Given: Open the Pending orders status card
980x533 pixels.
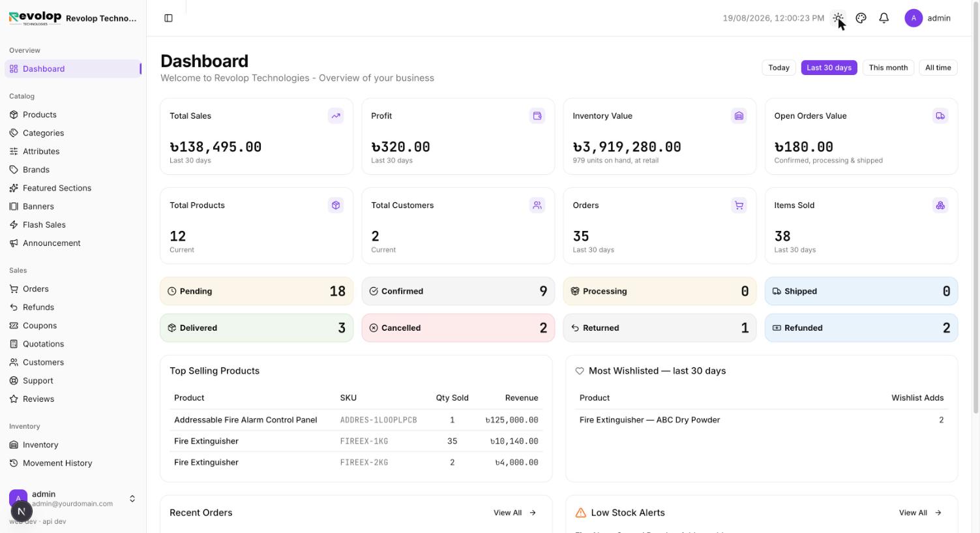Looking at the screenshot, I should tap(257, 291).
